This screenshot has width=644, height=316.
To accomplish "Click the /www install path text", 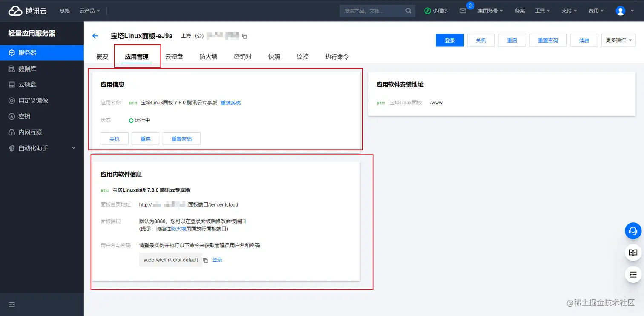I will [x=436, y=103].
